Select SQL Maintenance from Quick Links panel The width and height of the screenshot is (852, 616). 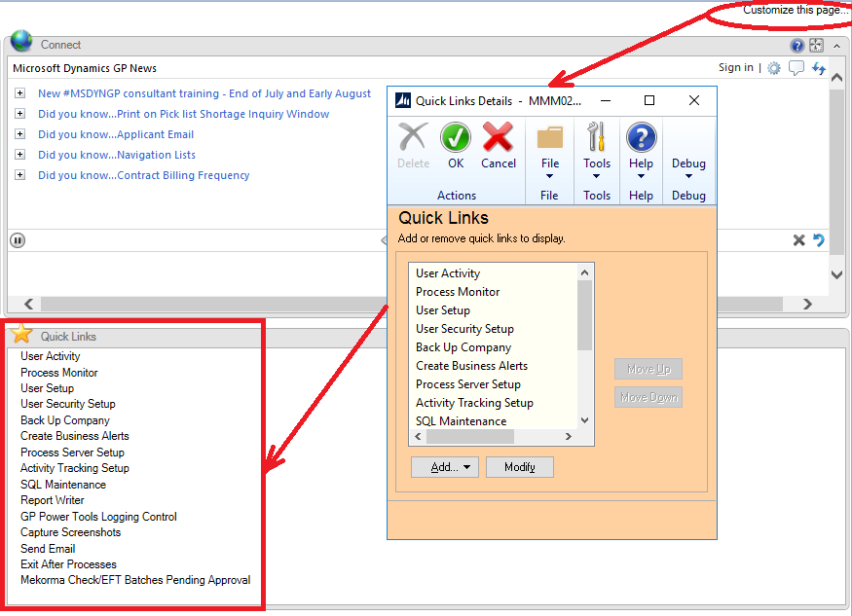[62, 484]
